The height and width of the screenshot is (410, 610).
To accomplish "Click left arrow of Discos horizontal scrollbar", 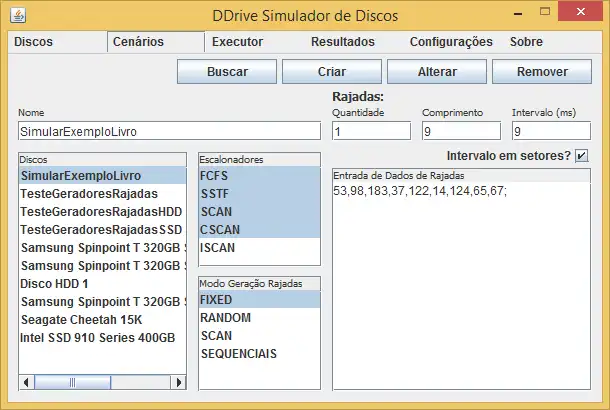I will [x=26, y=382].
